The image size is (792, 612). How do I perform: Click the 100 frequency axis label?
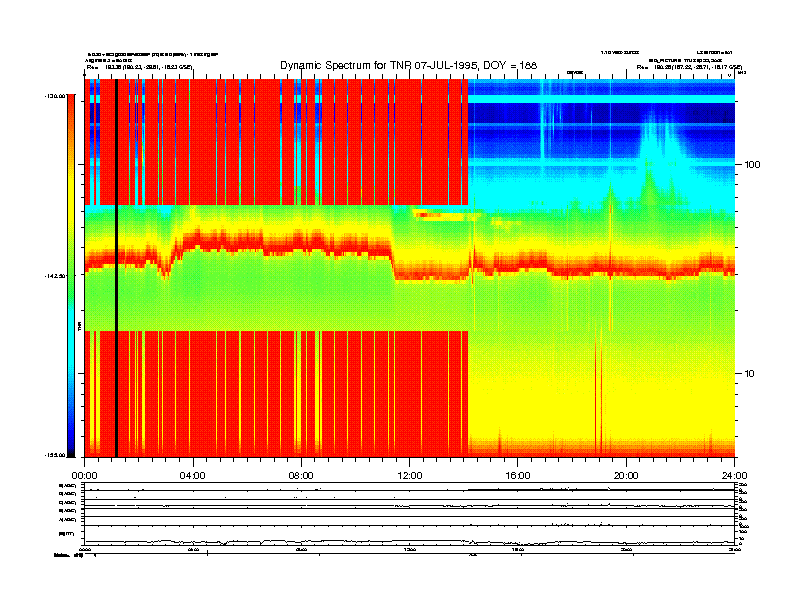[x=752, y=165]
